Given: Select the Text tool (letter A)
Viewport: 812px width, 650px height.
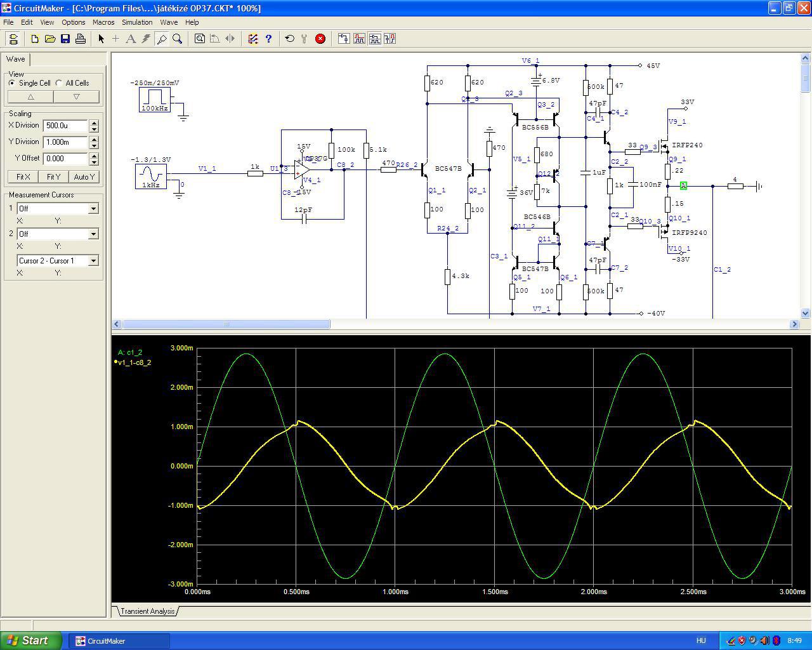Looking at the screenshot, I should [x=131, y=39].
